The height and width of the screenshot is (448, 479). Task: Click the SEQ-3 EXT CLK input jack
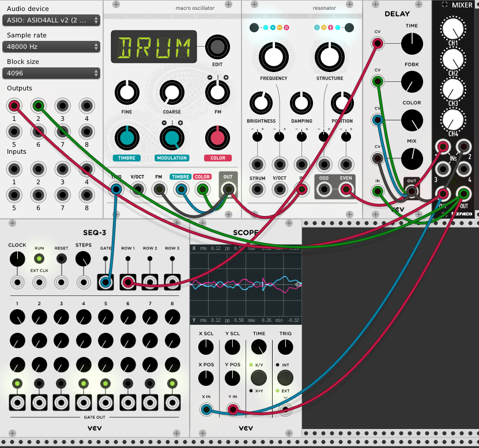39,282
